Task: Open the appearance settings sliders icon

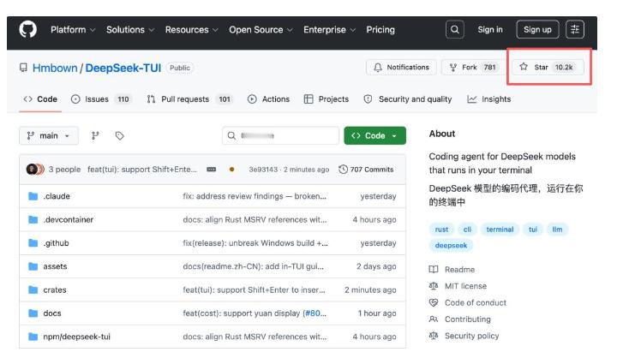Action: pyautogui.click(x=575, y=29)
